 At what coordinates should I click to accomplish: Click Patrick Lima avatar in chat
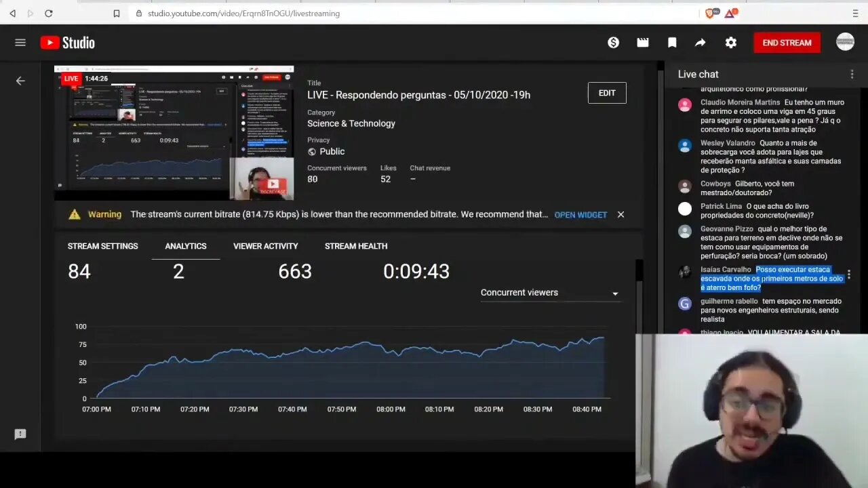click(685, 209)
